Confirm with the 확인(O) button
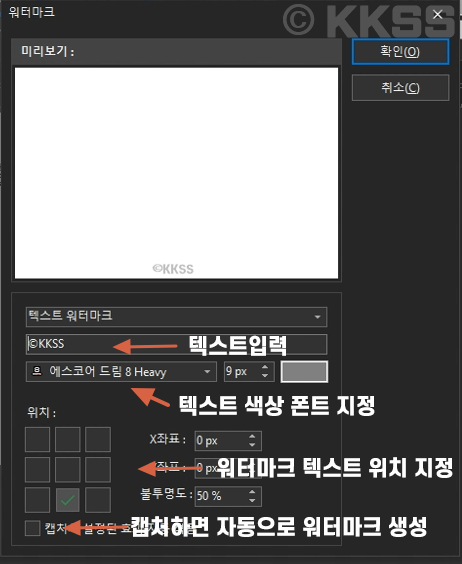Image resolution: width=462 pixels, height=564 pixels. click(x=400, y=52)
